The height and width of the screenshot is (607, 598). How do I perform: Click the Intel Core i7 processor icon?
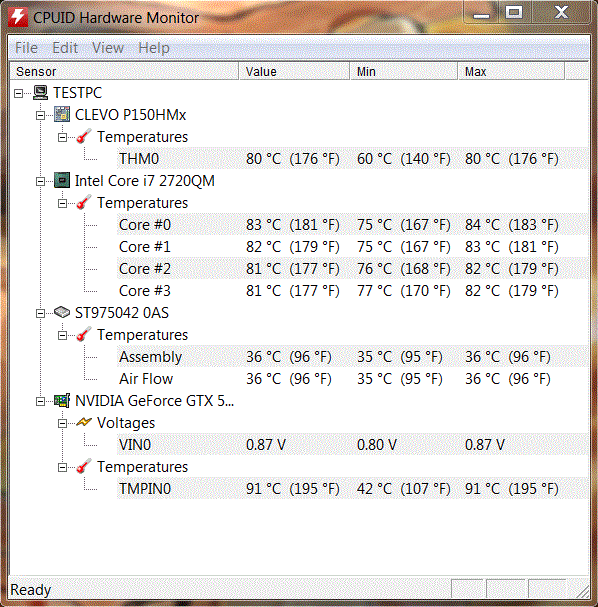pyautogui.click(x=62, y=180)
